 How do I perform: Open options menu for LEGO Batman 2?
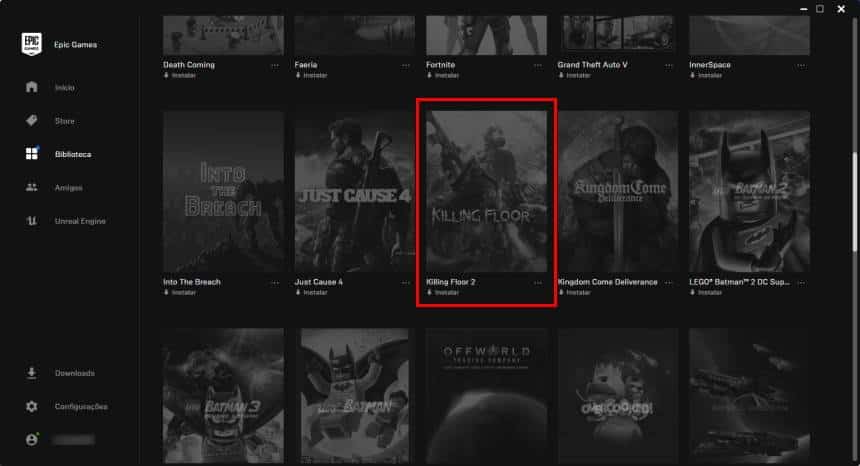(x=801, y=283)
